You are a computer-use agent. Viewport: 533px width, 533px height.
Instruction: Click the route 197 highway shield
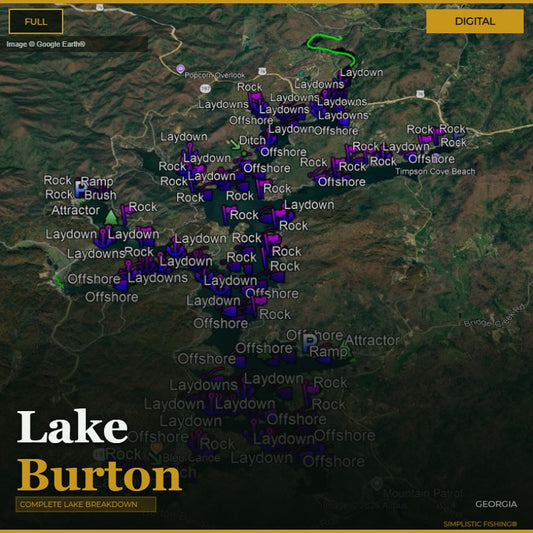205,89
